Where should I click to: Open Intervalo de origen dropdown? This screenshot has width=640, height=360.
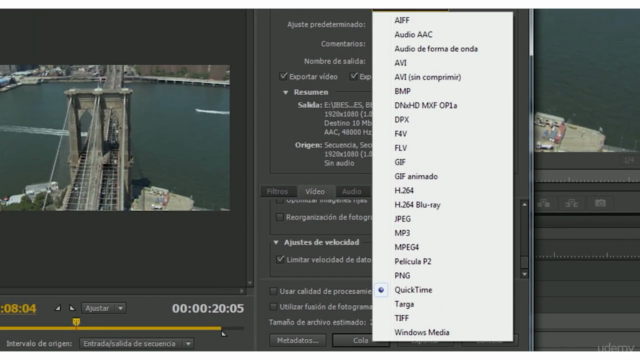tap(136, 344)
